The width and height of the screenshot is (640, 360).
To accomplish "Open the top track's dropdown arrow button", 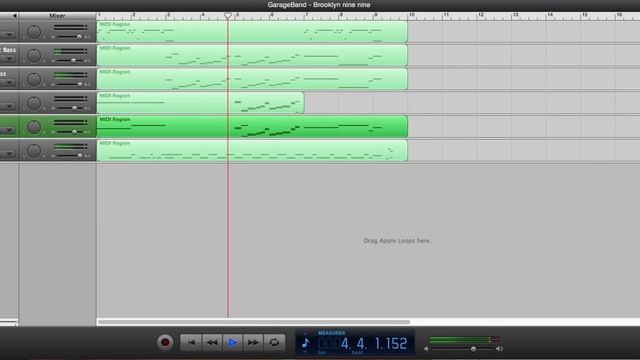I will coord(9,35).
